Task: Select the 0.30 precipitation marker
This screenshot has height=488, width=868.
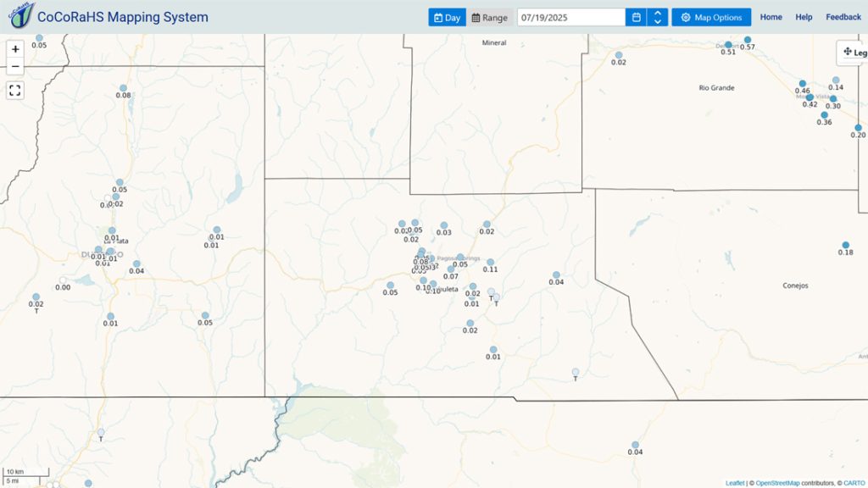Action: [x=833, y=99]
